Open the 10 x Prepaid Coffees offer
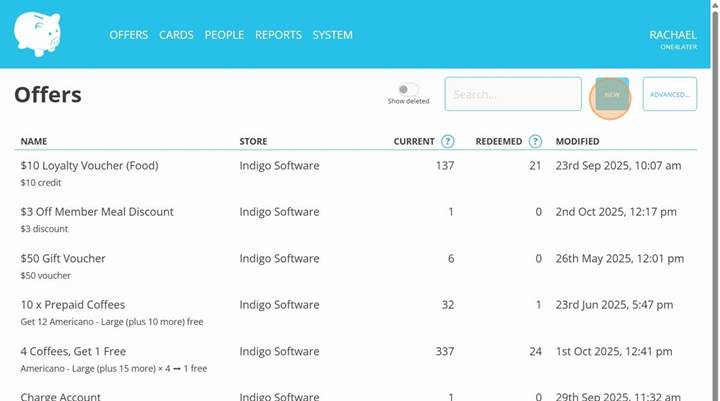 click(x=73, y=305)
